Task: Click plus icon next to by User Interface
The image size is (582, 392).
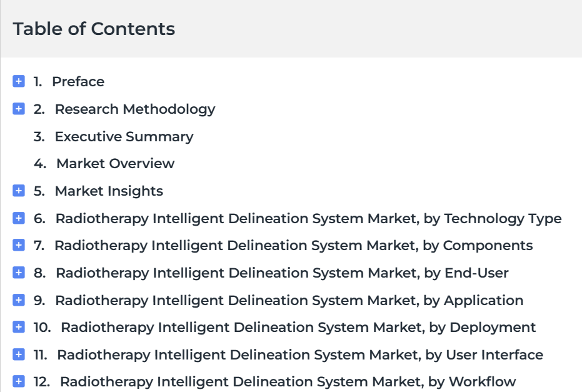Action: (19, 354)
